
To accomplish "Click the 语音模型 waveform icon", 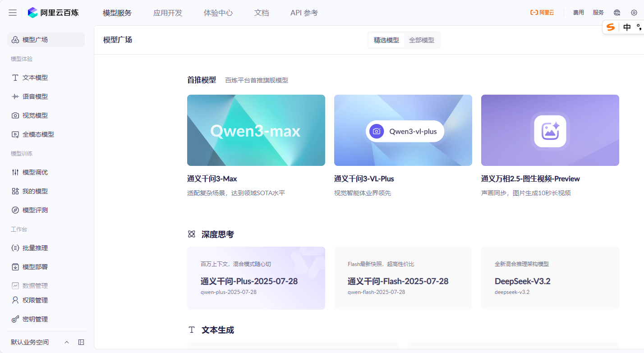I will pos(15,96).
